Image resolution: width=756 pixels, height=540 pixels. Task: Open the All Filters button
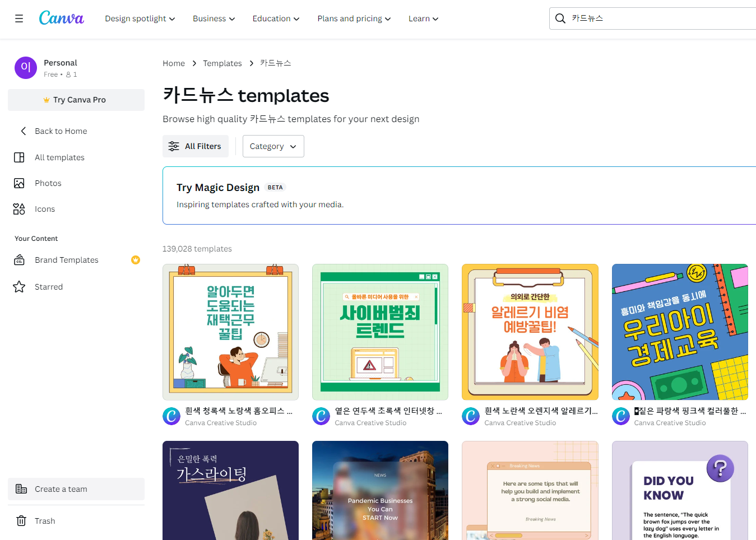point(196,146)
